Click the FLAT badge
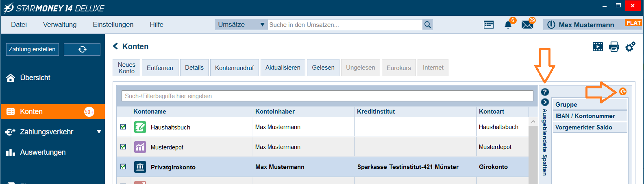Screen dimensions: 644x184 click(x=633, y=23)
